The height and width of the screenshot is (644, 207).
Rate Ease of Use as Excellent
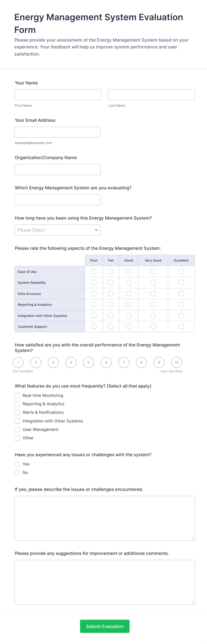(181, 272)
